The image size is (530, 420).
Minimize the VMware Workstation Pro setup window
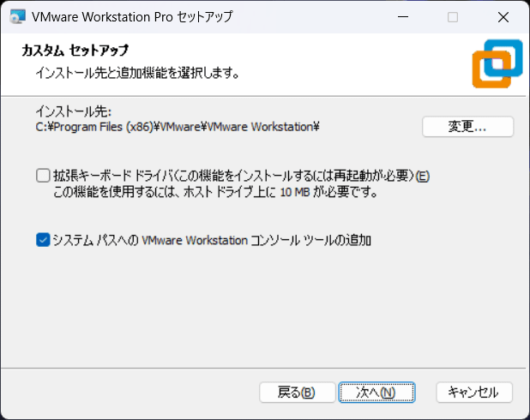[x=403, y=17]
